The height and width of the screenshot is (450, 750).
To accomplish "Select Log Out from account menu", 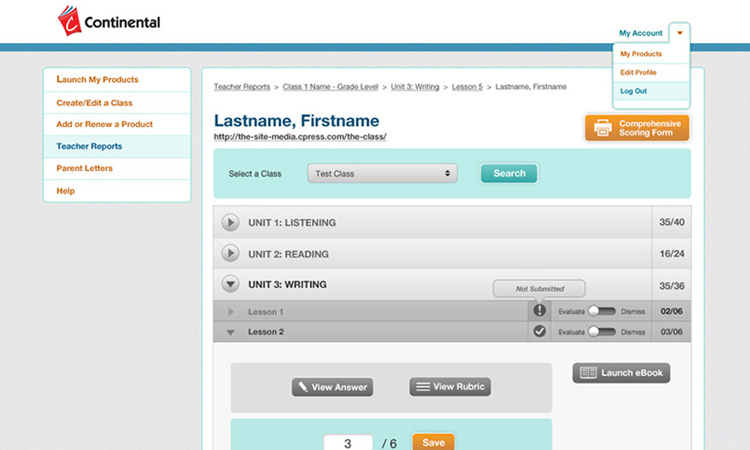I will click(633, 91).
